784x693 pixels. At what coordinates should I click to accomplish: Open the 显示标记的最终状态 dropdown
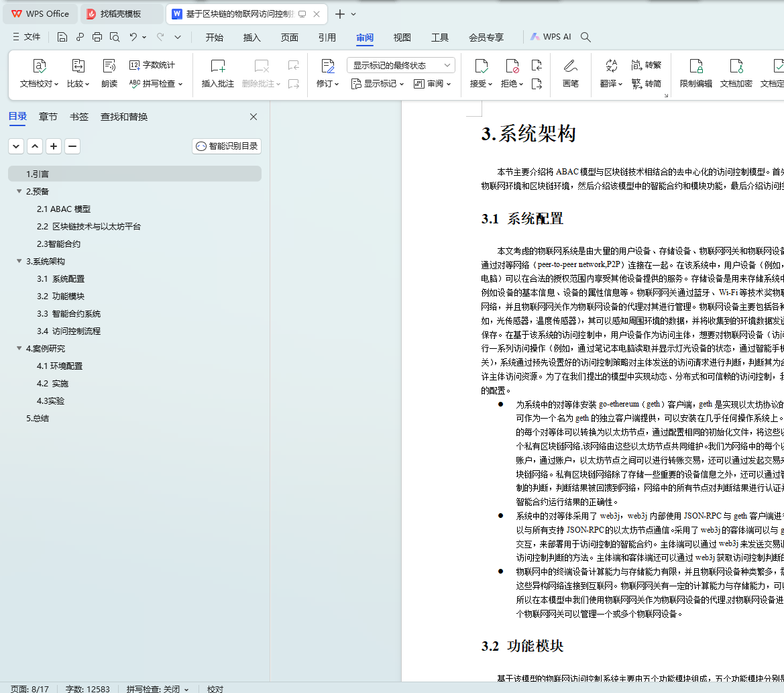[x=400, y=65]
